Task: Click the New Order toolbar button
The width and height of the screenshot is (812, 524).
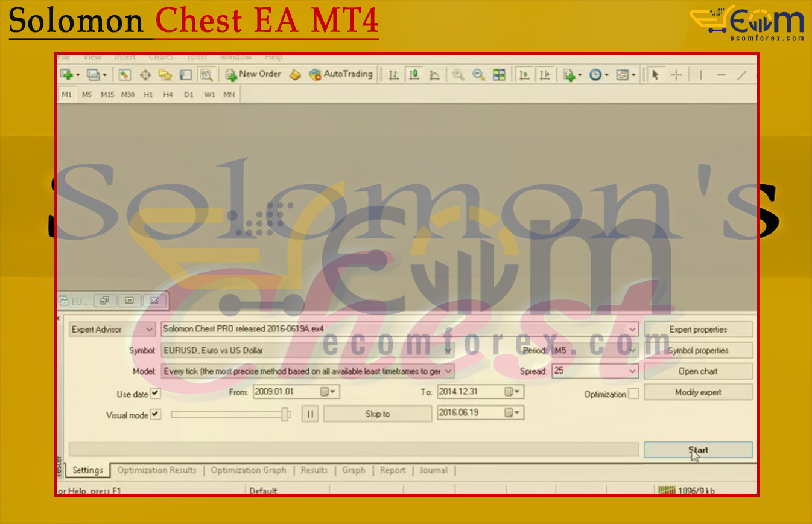Action: [x=253, y=74]
